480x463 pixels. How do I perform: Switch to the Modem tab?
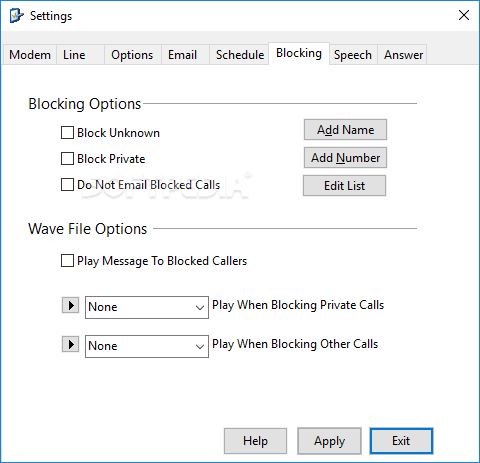(30, 54)
